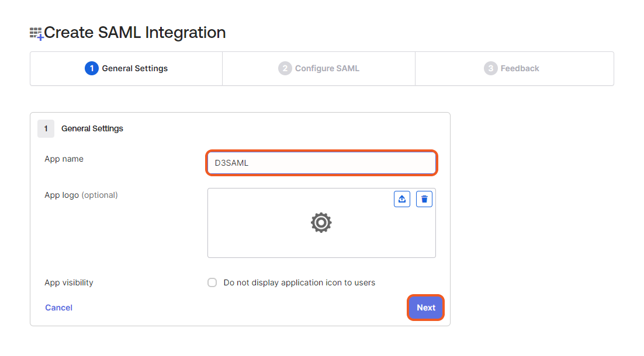Switch to the Configure SAML step label
Image resolution: width=644 pixels, height=356 pixels.
coord(327,68)
